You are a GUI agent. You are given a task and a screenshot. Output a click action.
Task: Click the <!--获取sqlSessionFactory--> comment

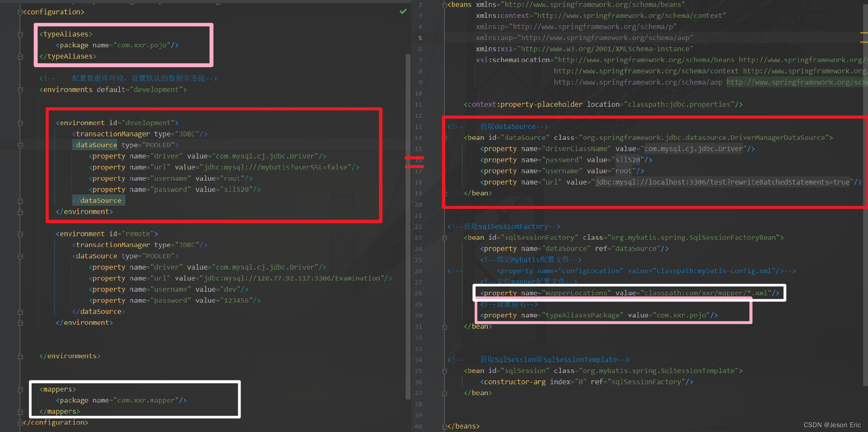(504, 227)
